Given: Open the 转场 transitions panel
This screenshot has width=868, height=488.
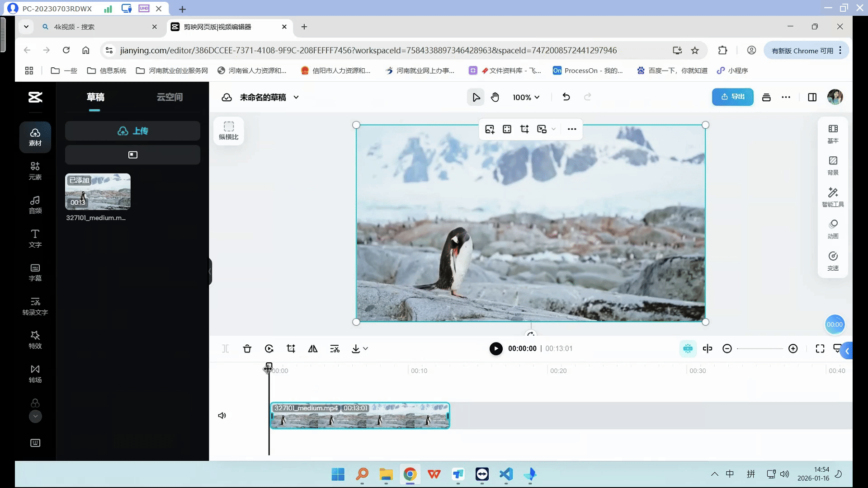Looking at the screenshot, I should coord(35,374).
